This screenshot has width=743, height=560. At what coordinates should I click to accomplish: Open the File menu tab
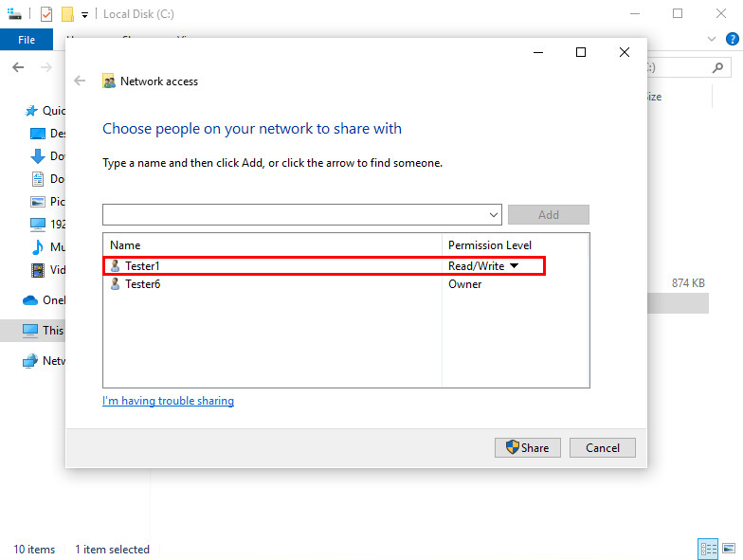pyautogui.click(x=27, y=40)
